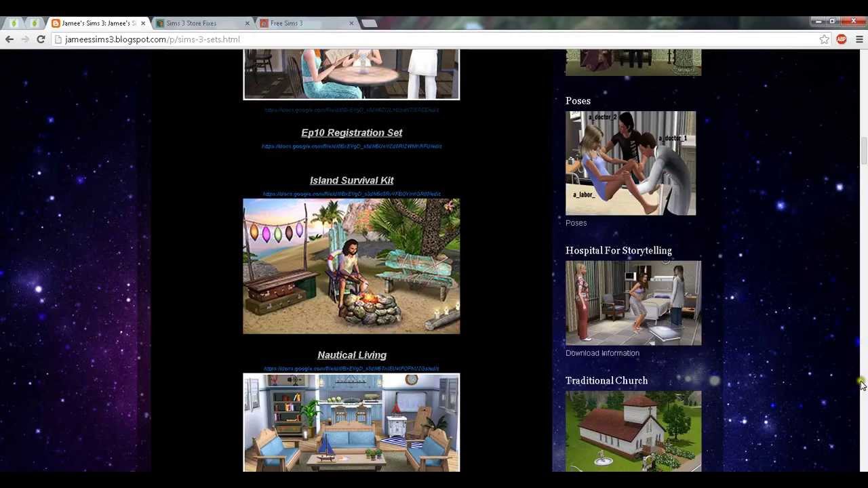Open the Poses sidebar image

[631, 163]
